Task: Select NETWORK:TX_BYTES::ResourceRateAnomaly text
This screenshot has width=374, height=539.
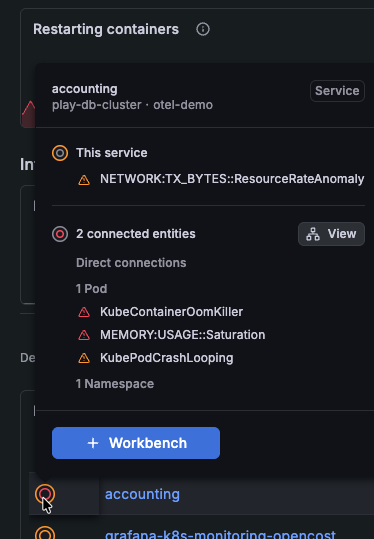Action: [232, 179]
